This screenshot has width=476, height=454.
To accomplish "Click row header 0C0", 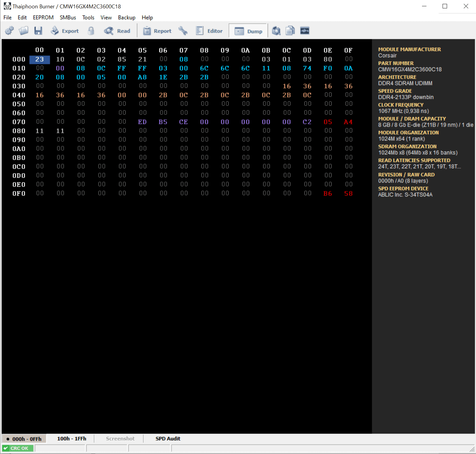I will [x=19, y=167].
